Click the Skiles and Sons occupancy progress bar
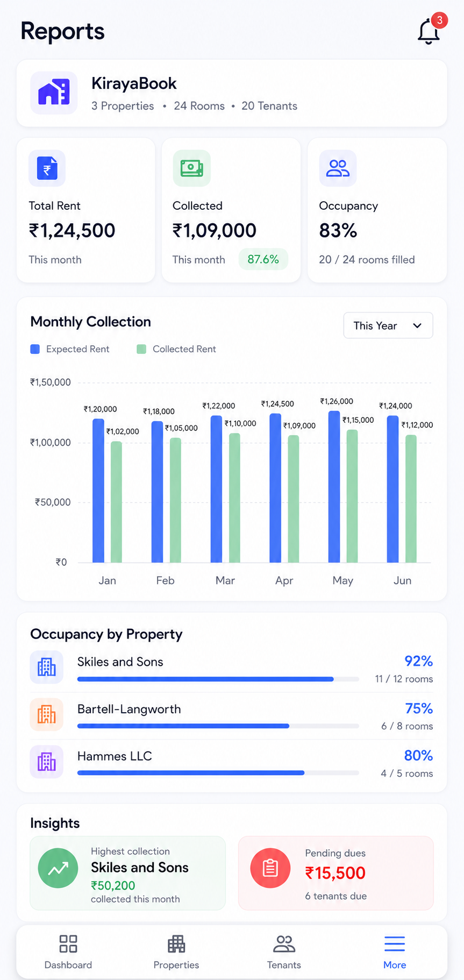Screen dimensions: 464x980 point(218,679)
